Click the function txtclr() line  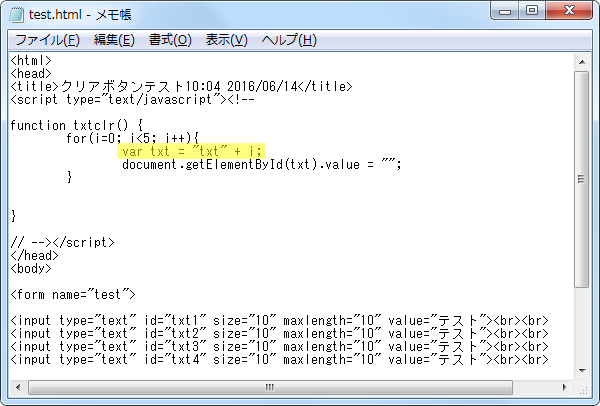tap(77, 126)
